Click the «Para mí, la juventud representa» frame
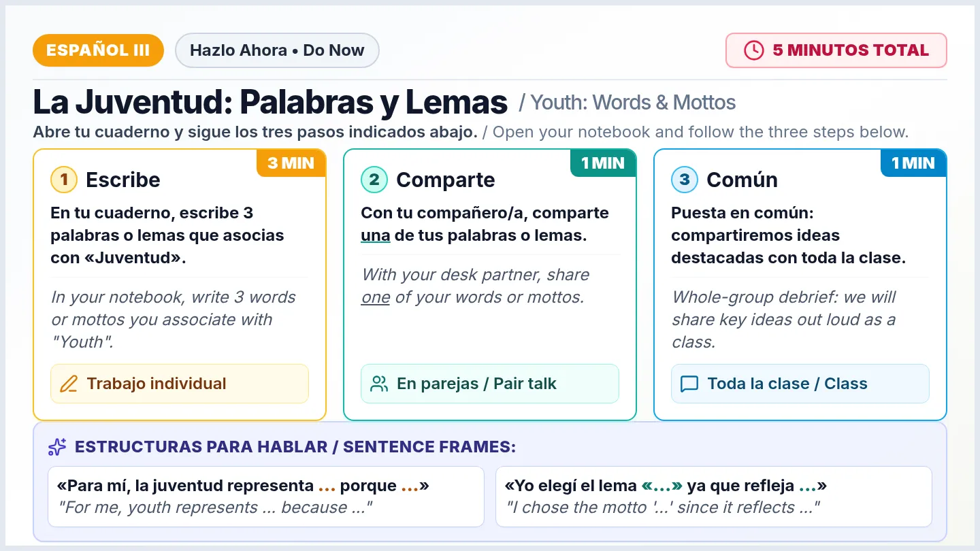This screenshot has height=551, width=980. (244, 486)
